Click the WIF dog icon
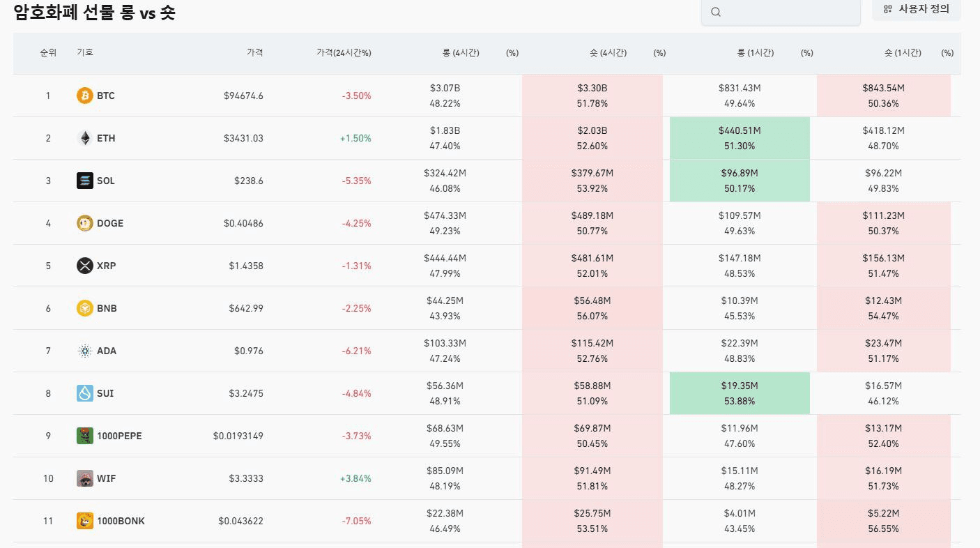Viewport: 980px width, 548px height. [84, 478]
